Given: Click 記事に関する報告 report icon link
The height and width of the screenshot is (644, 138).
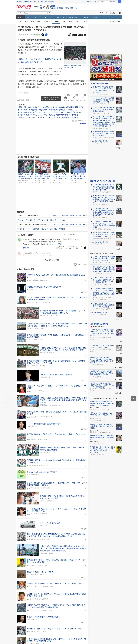Looking at the screenshot, I should click(24, 100).
